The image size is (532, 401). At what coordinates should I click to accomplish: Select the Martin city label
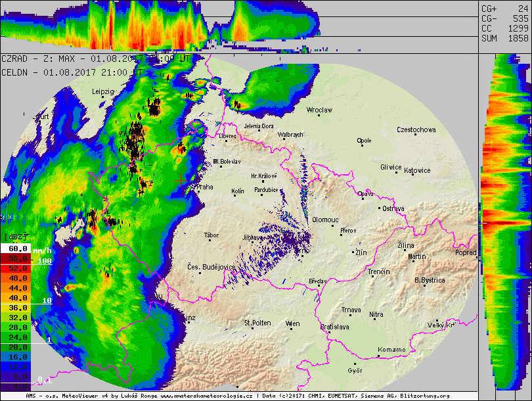tap(417, 256)
